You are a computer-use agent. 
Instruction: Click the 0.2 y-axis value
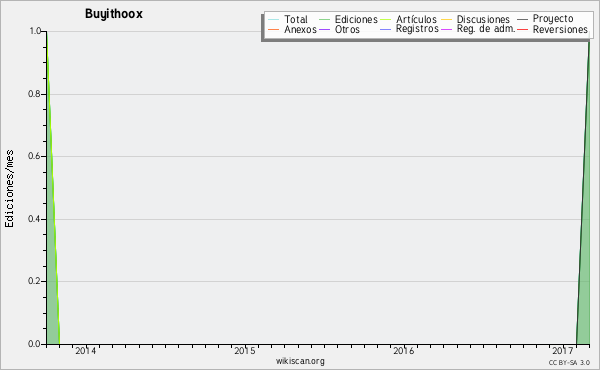[34, 281]
